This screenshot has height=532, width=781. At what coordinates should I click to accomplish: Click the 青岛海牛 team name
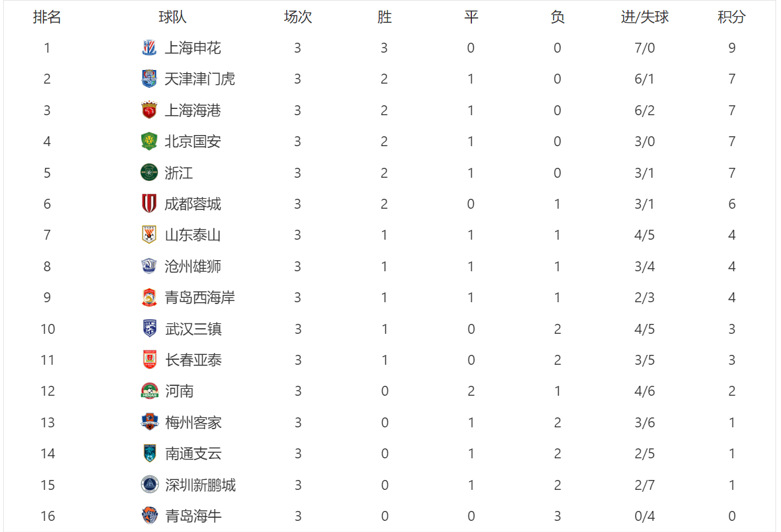194,516
